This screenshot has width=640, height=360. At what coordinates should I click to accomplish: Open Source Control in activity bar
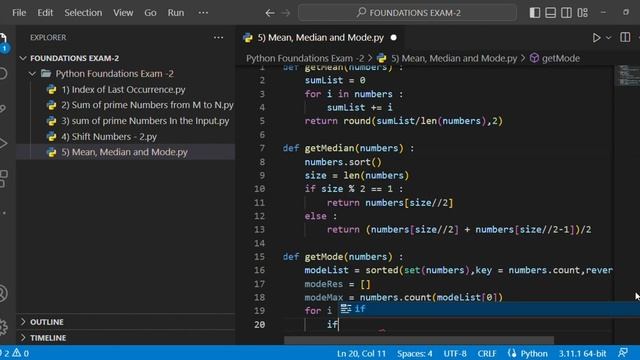(3, 109)
